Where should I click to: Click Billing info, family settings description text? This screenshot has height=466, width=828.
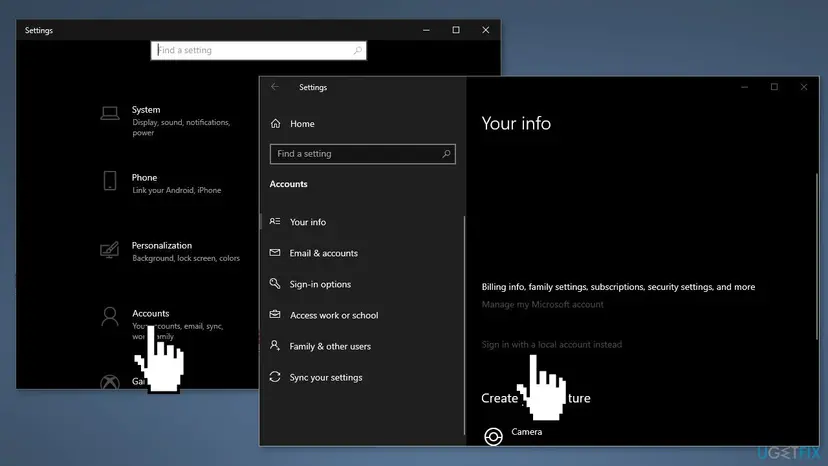coord(618,287)
